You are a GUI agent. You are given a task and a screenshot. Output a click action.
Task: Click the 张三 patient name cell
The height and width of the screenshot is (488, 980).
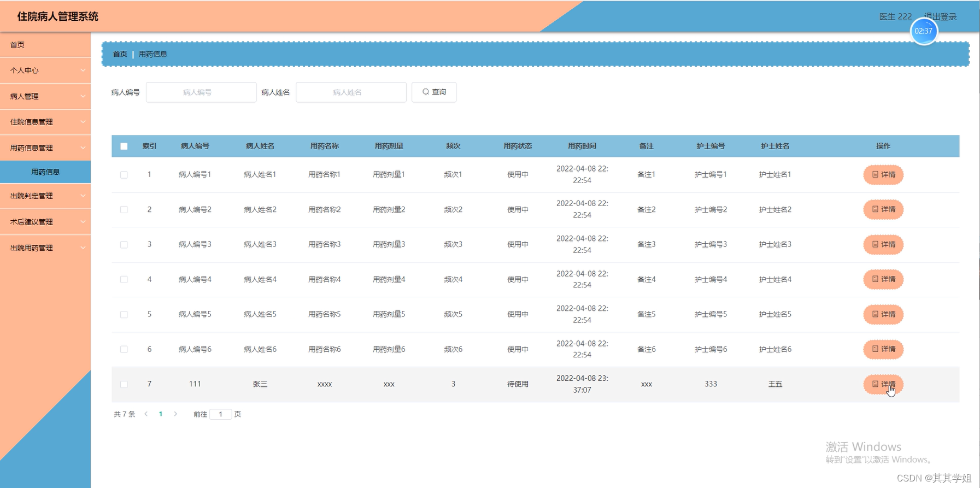point(260,384)
